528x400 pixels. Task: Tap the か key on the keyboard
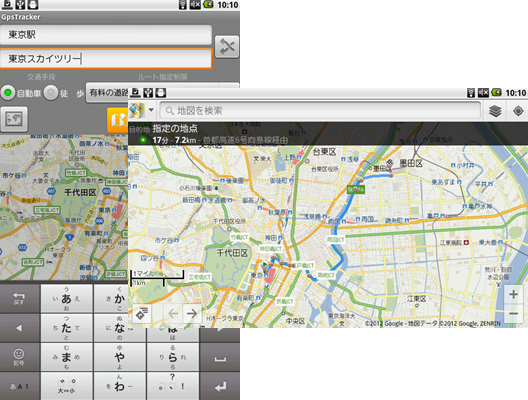pos(111,299)
